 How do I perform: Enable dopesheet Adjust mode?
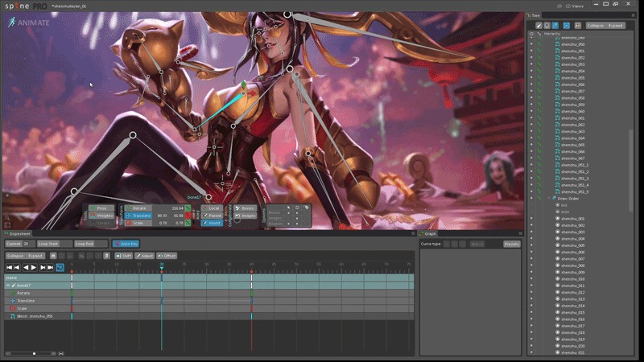[x=145, y=256]
